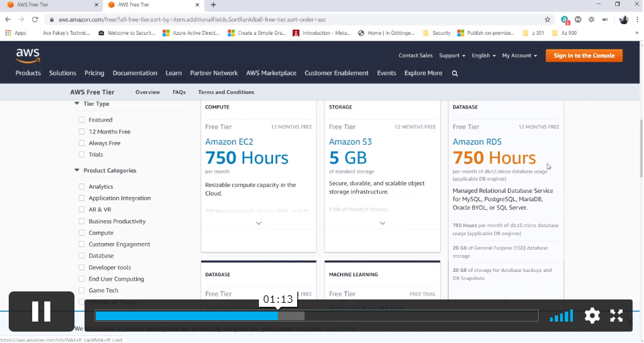Open the AWS Marketplace menu
The image size is (644, 343).
coord(271,73)
